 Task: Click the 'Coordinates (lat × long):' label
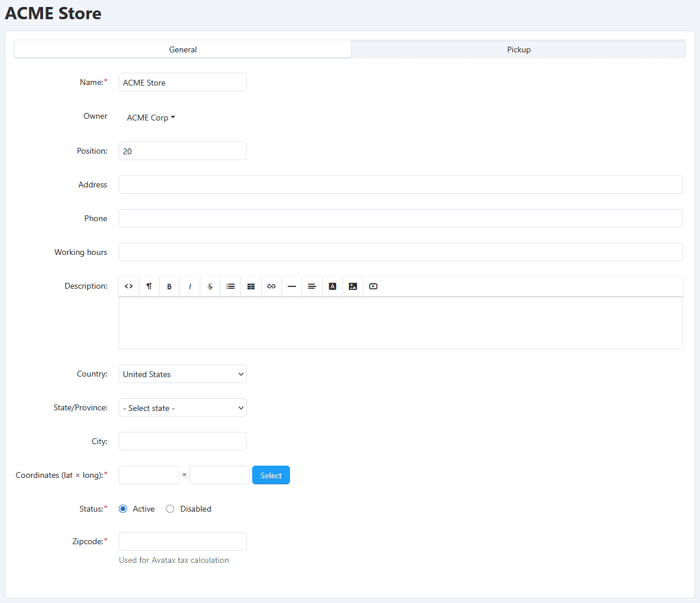(62, 475)
